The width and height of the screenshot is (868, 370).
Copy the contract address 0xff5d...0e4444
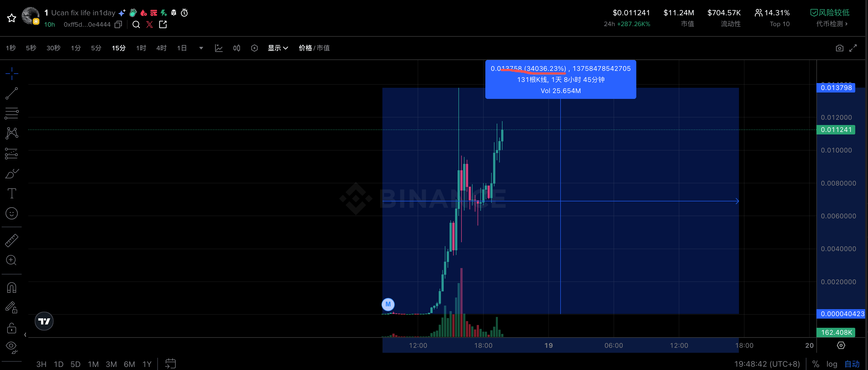pos(118,25)
